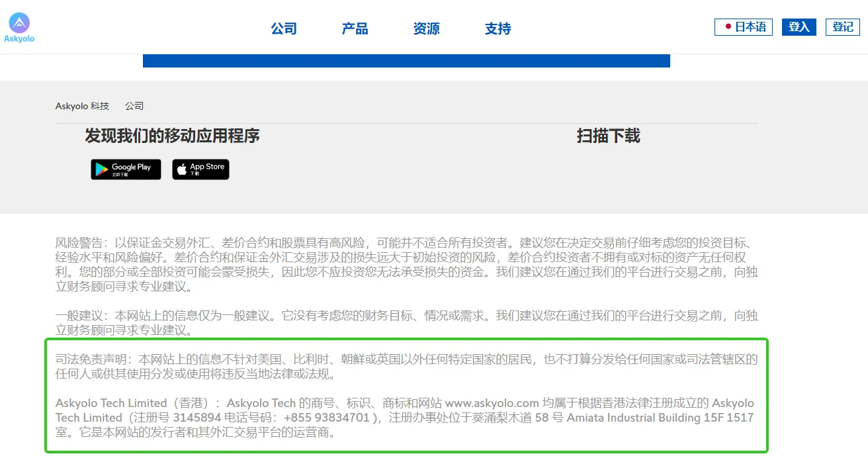Switch language via 日本语 button
This screenshot has width=868, height=464.
pyautogui.click(x=744, y=27)
